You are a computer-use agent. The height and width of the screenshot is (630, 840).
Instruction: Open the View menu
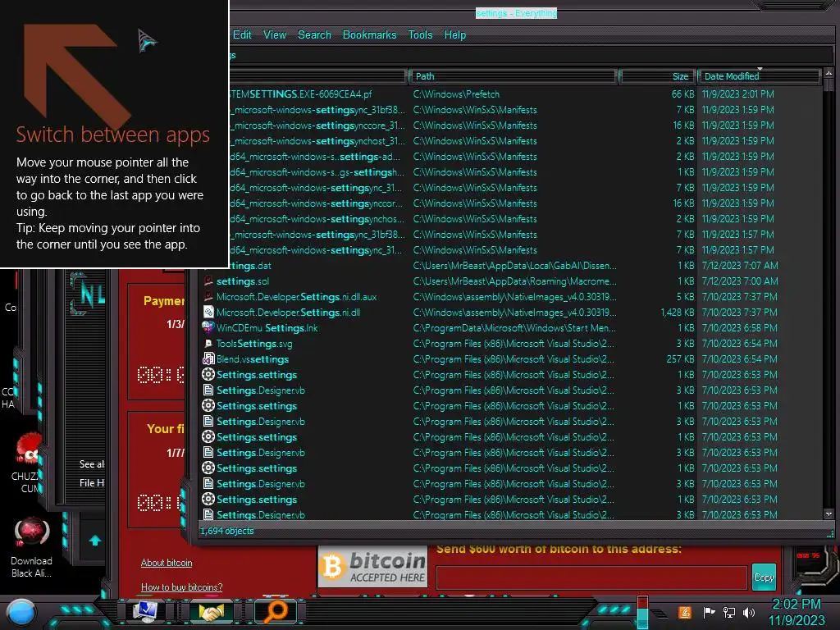[x=274, y=34]
